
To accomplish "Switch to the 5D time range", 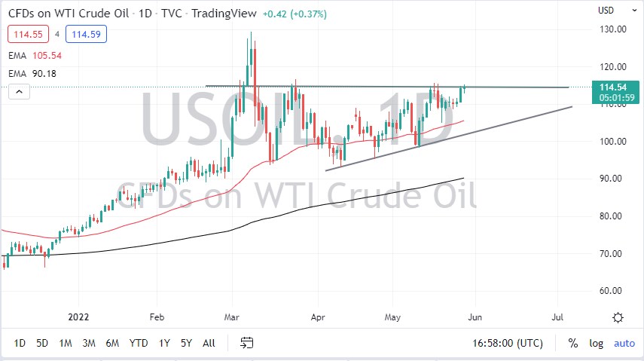I will point(42,343).
